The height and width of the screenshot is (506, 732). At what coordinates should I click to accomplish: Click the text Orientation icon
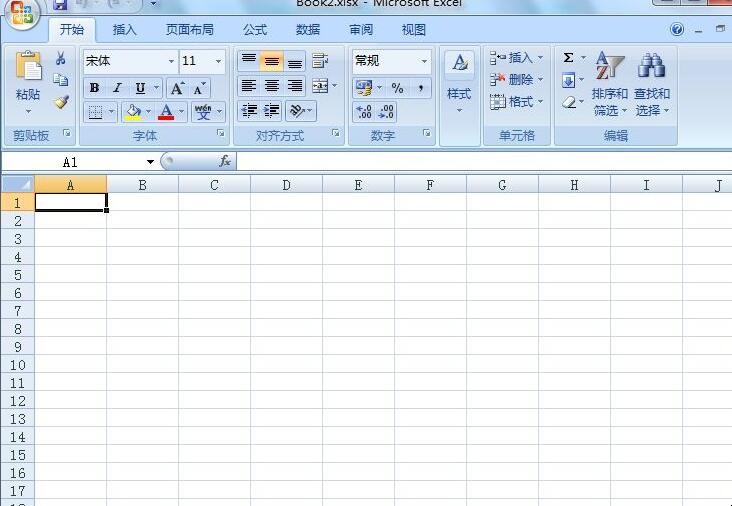click(x=297, y=111)
